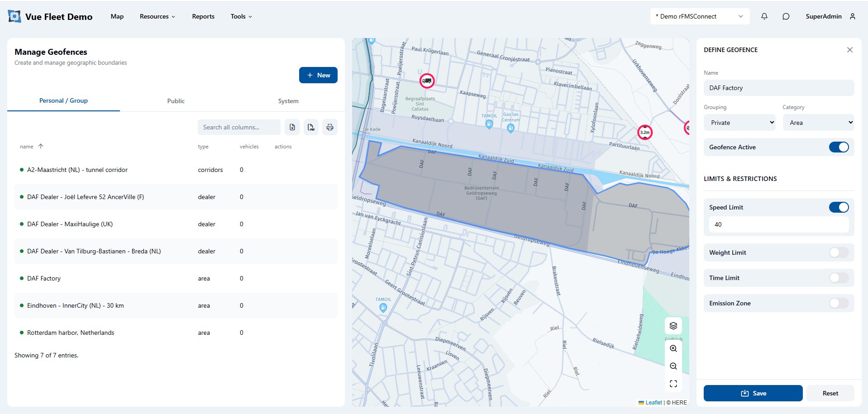Viewport: 868px width, 414px height.
Task: Click the Search all columns field
Action: coord(239,127)
